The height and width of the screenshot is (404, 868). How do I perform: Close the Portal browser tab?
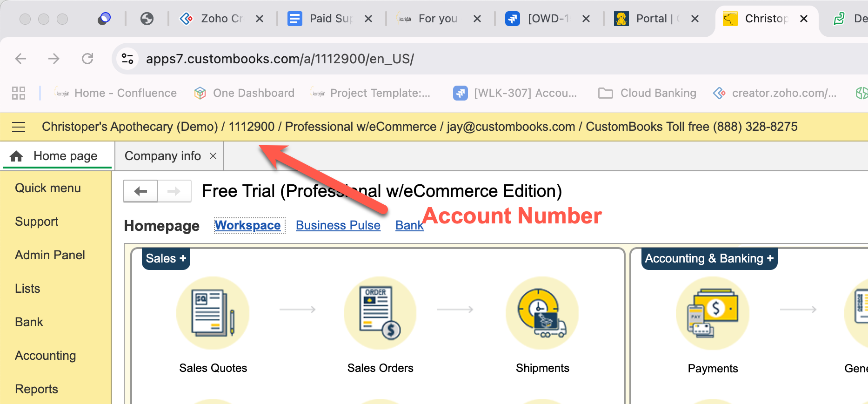(x=695, y=19)
